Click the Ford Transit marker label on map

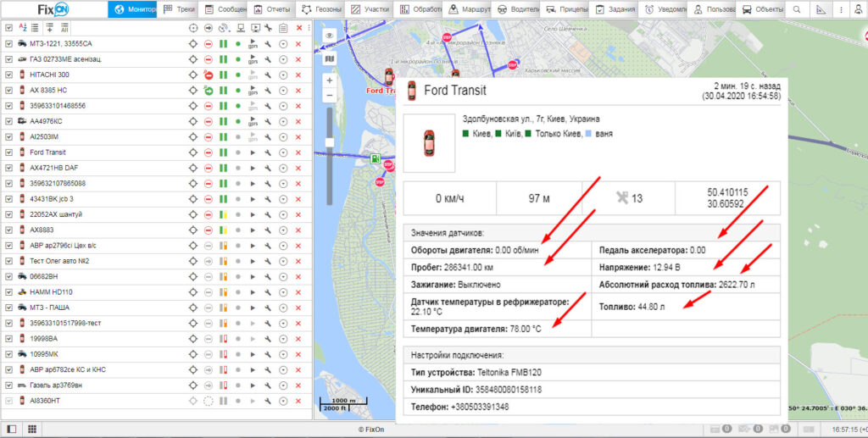[381, 89]
